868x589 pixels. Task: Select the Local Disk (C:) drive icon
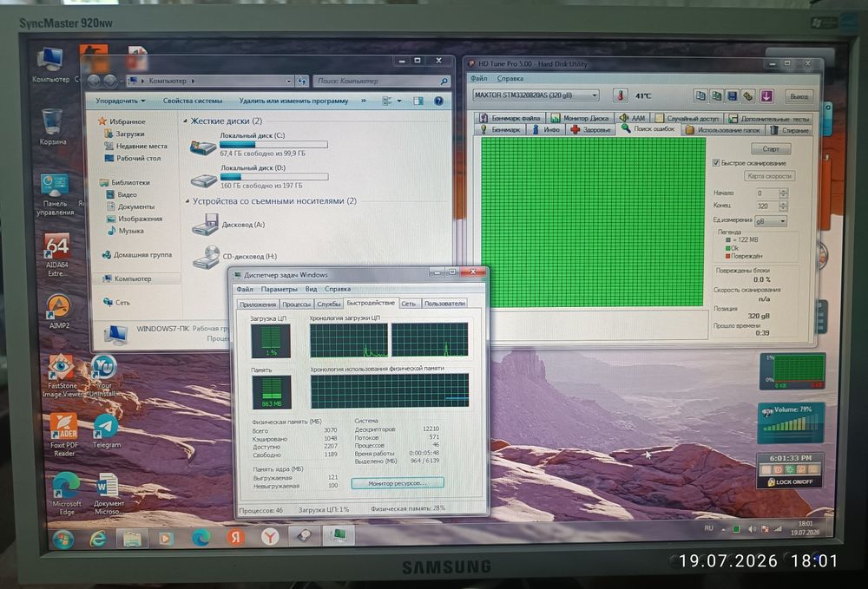coord(203,147)
